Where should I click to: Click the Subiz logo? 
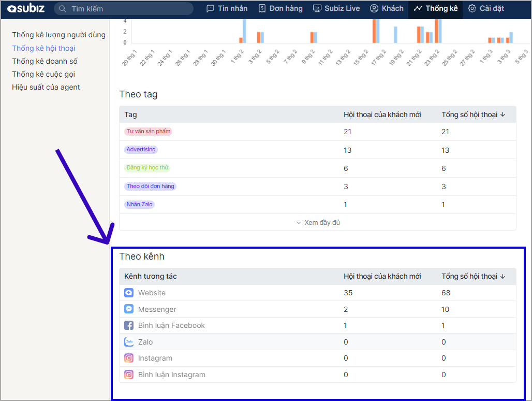click(x=26, y=9)
